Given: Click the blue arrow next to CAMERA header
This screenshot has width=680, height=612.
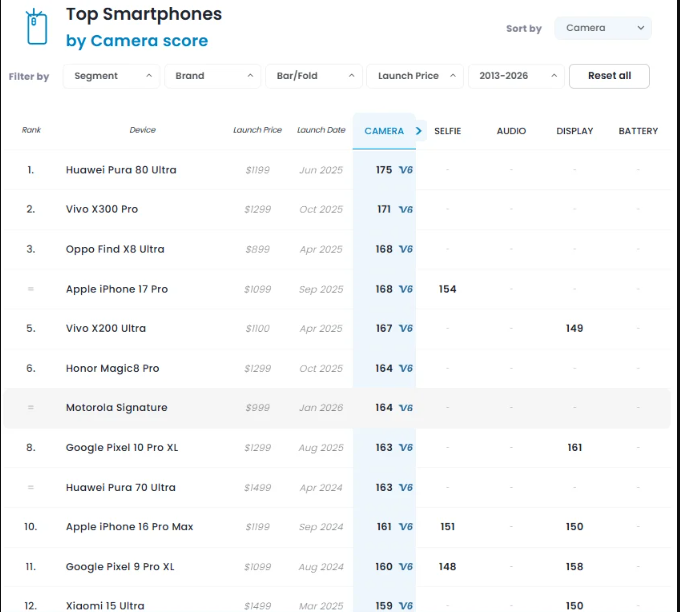Looking at the screenshot, I should pyautogui.click(x=418, y=131).
